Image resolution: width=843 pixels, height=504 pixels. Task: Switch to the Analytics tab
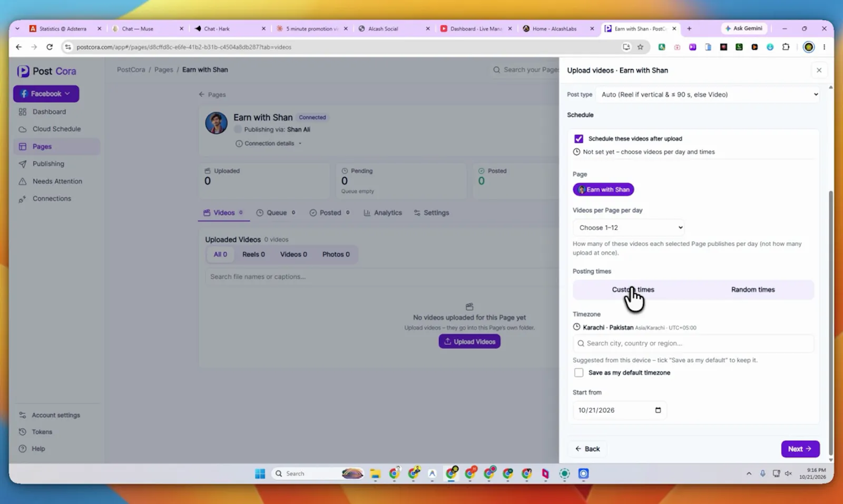click(383, 213)
